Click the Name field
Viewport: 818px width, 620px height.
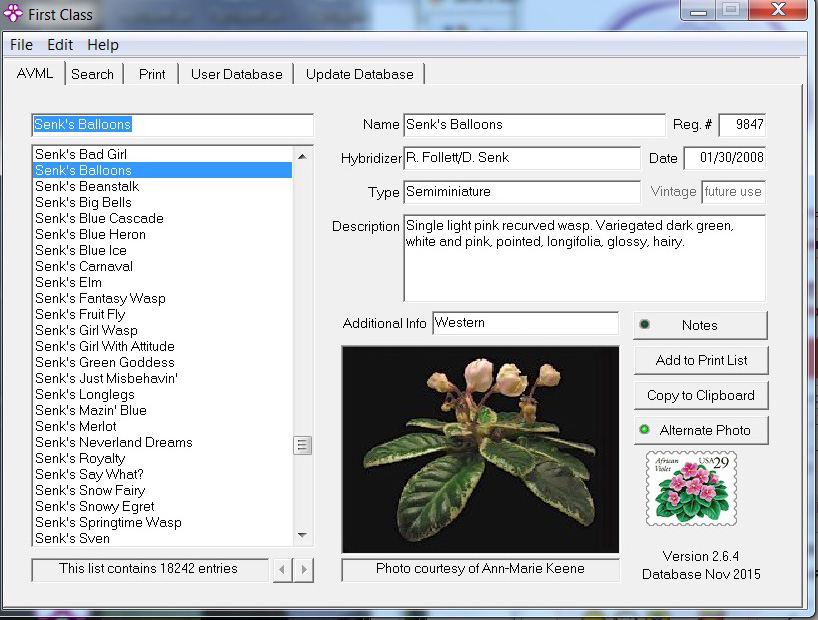(534, 125)
